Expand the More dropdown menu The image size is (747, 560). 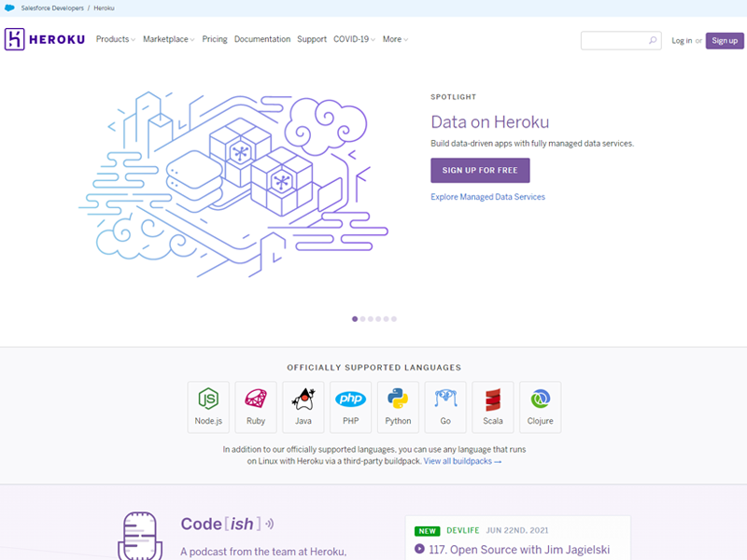tap(395, 39)
